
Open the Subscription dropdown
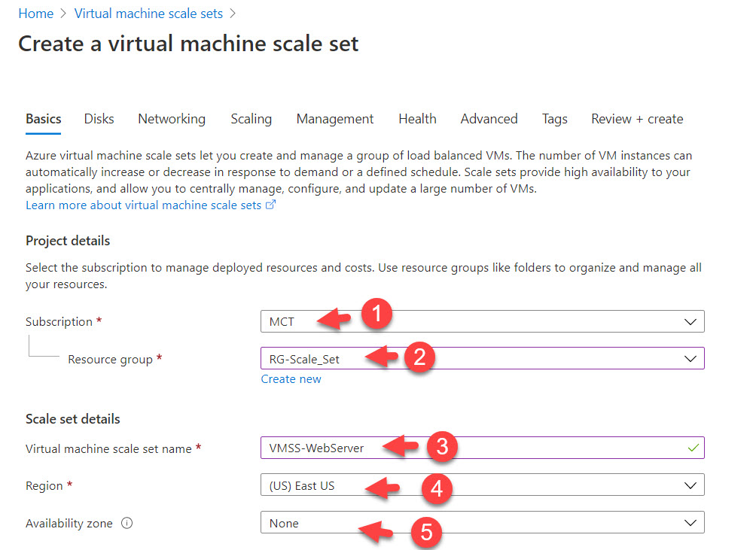(x=482, y=322)
